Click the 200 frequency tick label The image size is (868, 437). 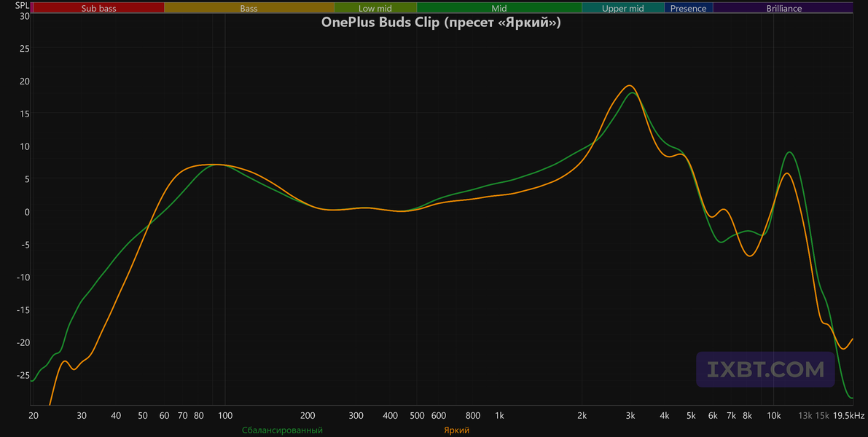coord(308,415)
